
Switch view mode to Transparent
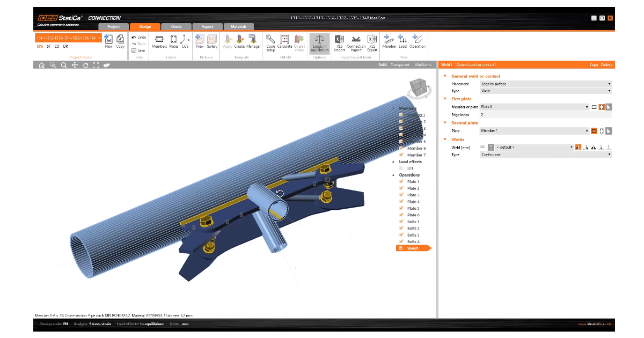pos(400,64)
